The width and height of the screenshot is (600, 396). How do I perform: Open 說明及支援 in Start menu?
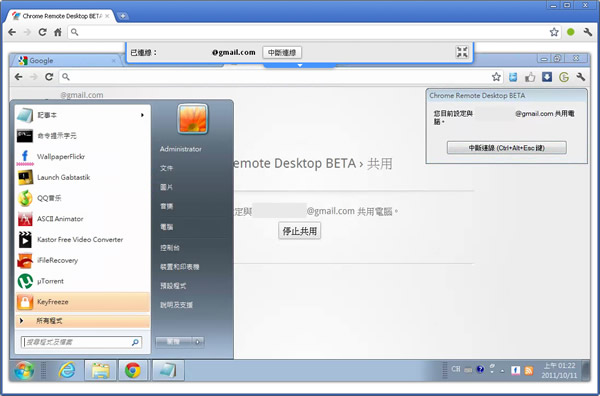click(x=176, y=305)
